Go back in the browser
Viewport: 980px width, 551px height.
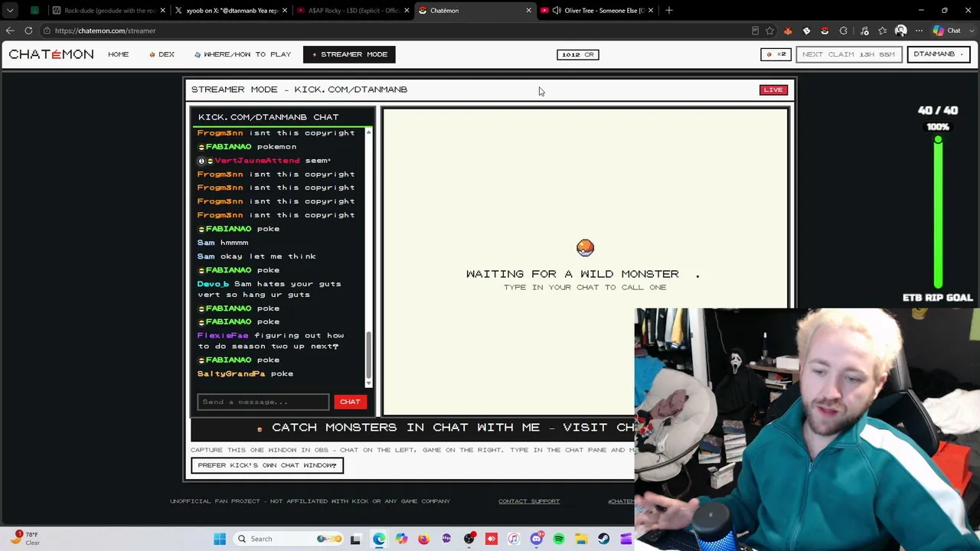point(10,31)
